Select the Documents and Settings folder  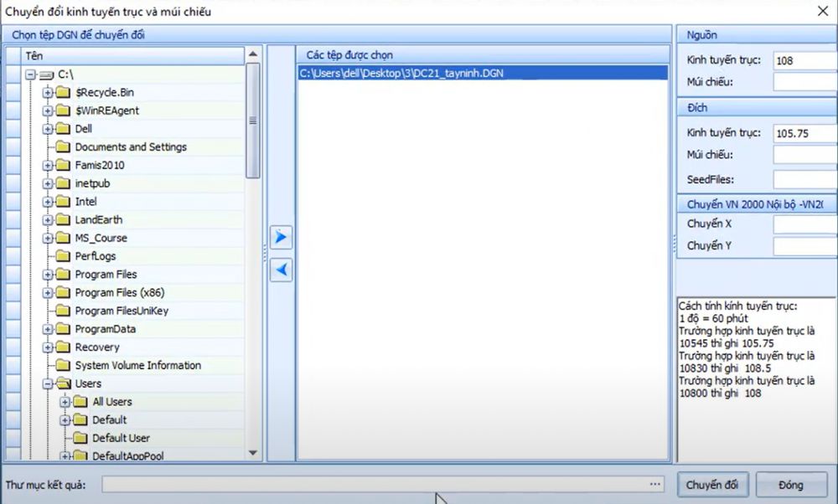point(131,147)
